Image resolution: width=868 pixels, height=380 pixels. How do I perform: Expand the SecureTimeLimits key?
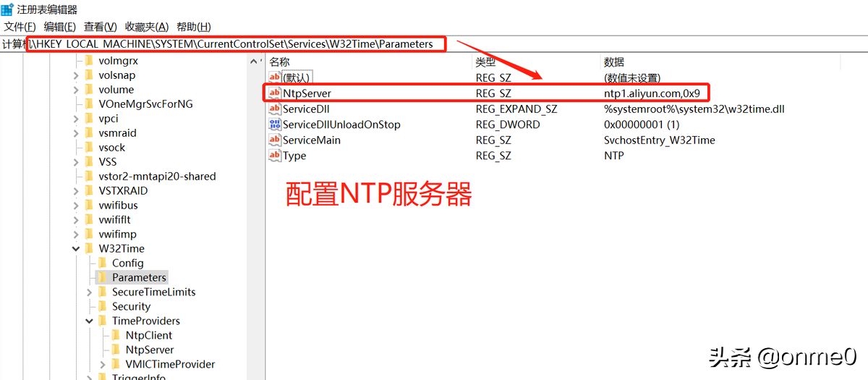point(89,292)
